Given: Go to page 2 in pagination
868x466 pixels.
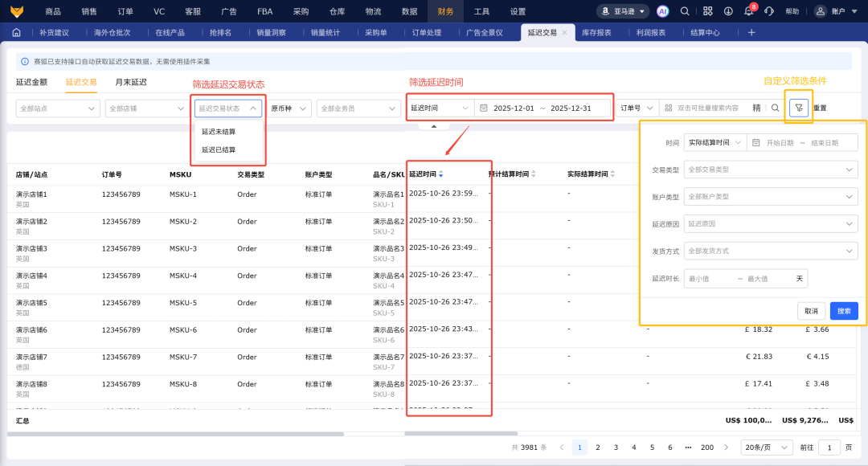Looking at the screenshot, I should pos(598,448).
